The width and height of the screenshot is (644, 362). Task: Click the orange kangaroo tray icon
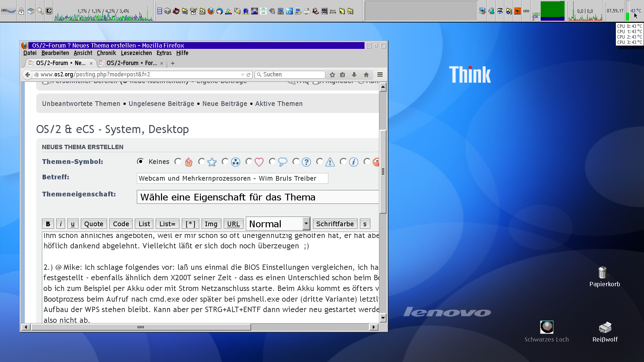coord(518,11)
